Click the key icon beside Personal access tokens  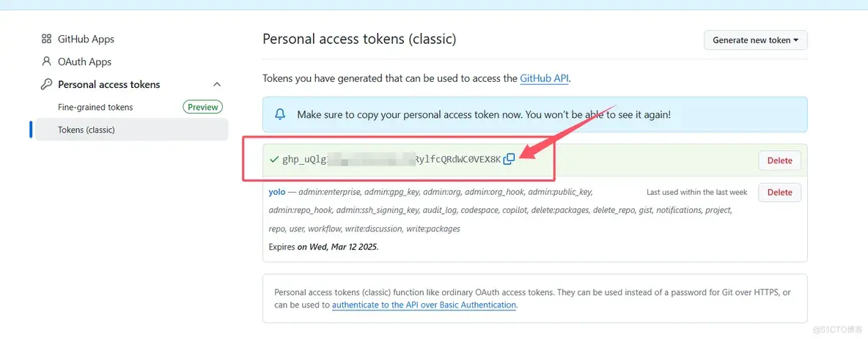pos(46,85)
